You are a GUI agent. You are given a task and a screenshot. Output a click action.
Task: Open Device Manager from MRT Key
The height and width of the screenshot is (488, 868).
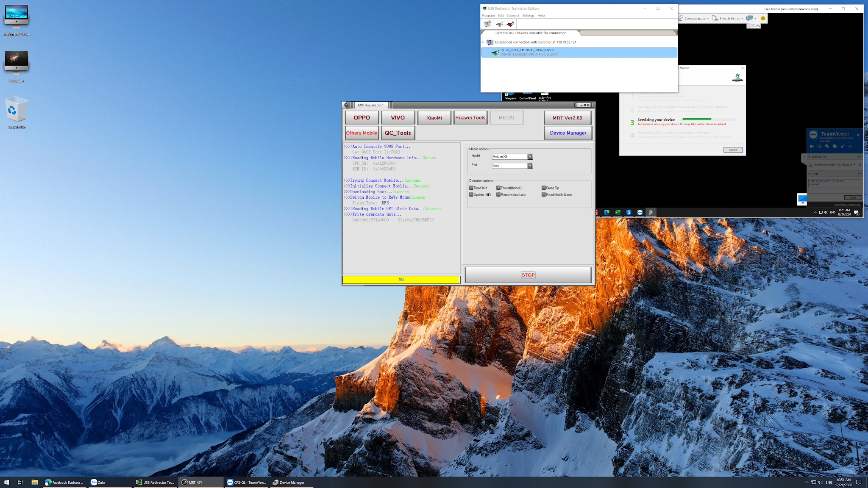pyautogui.click(x=568, y=133)
